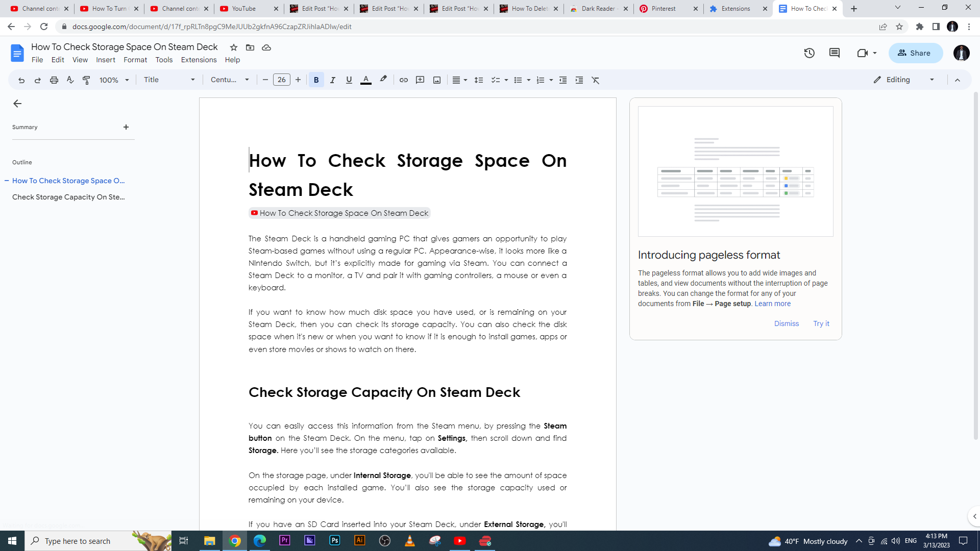
Task: Open line and paragraph spacing
Action: [x=479, y=80]
